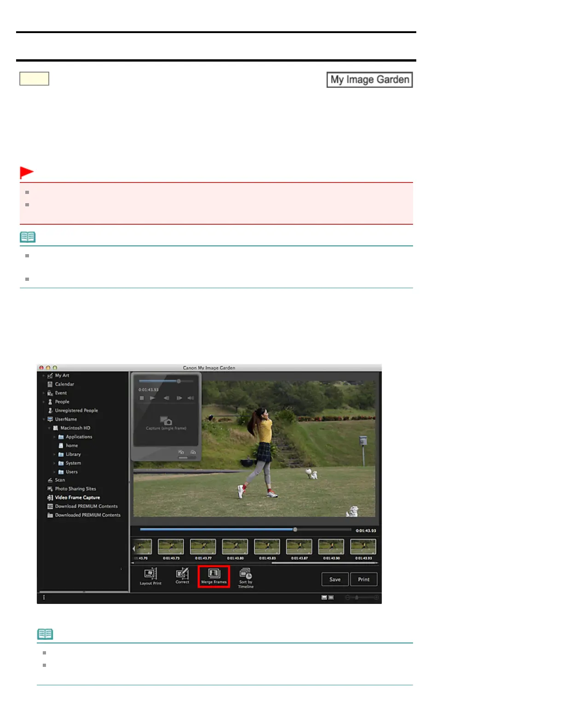Click the My Art sidebar icon
The height and width of the screenshot is (728, 563).
tap(50, 375)
